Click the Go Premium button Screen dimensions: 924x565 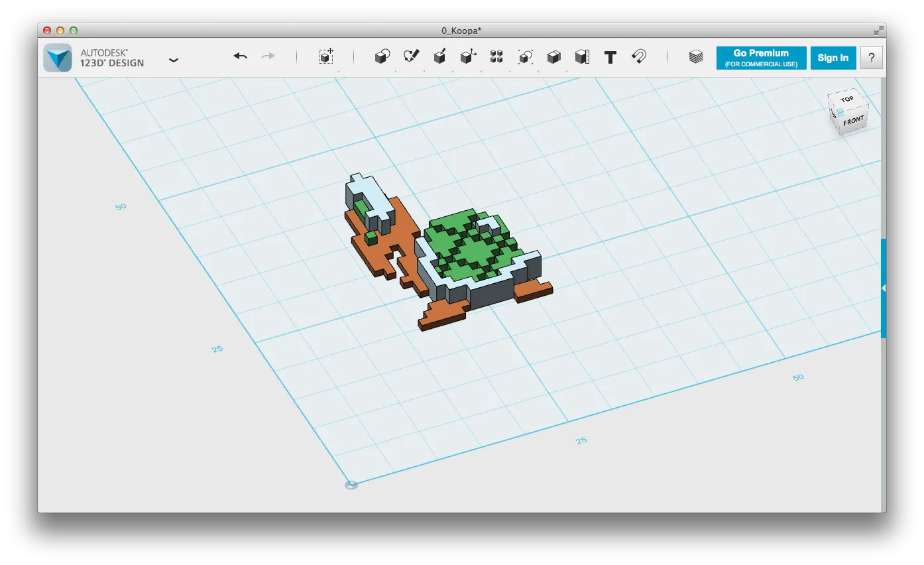[761, 58]
